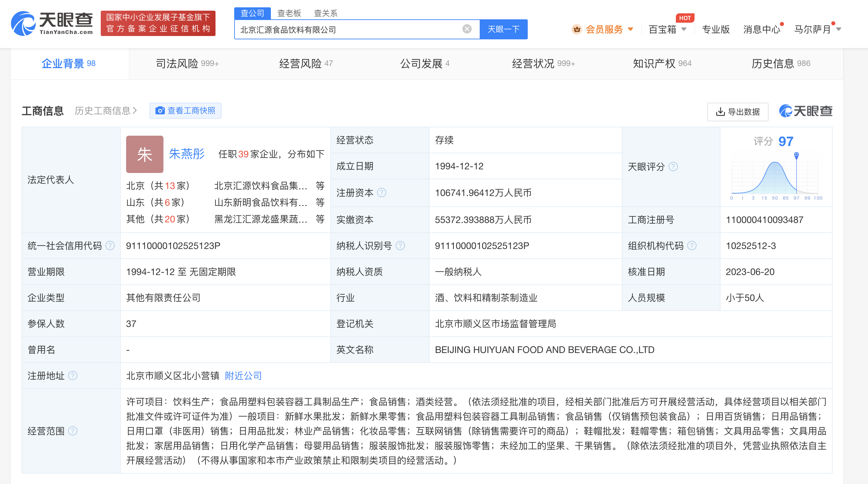The width and height of the screenshot is (868, 484).
Task: Select registration number 110000410093487
Action: point(765,220)
